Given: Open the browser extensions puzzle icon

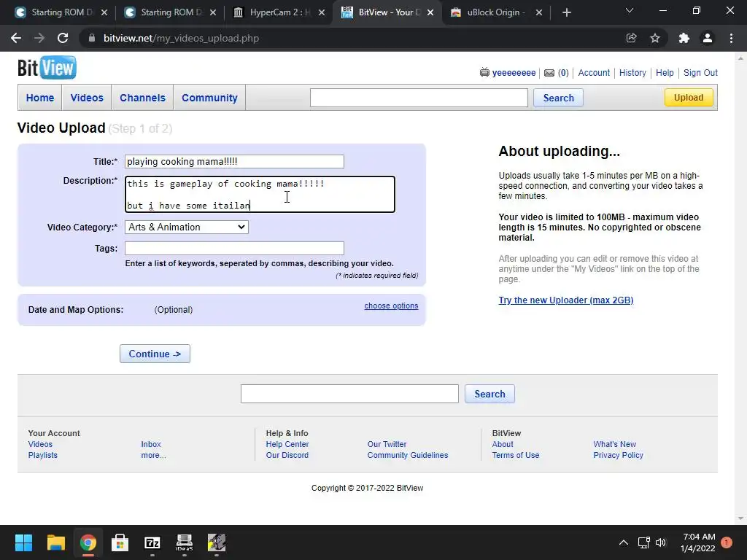Looking at the screenshot, I should pos(684,38).
